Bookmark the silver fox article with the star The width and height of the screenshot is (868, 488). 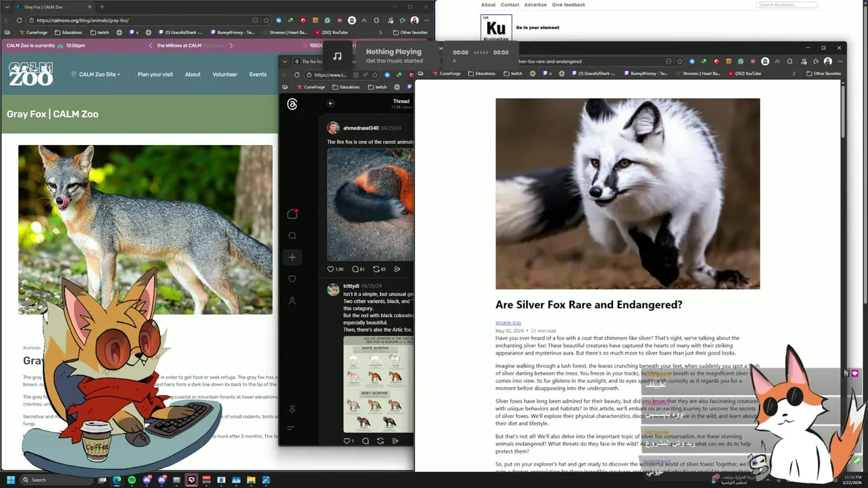click(x=680, y=61)
